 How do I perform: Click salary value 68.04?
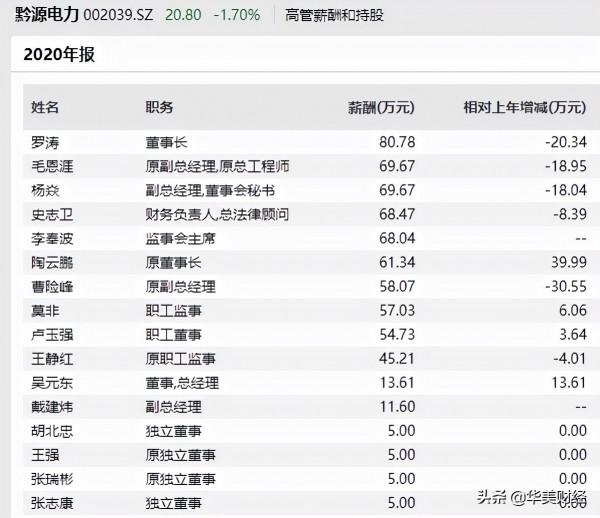[x=397, y=238]
